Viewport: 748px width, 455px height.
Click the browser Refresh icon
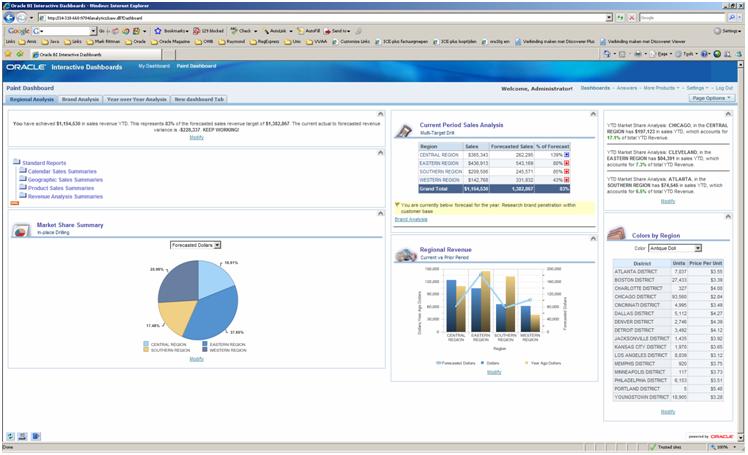coord(620,18)
